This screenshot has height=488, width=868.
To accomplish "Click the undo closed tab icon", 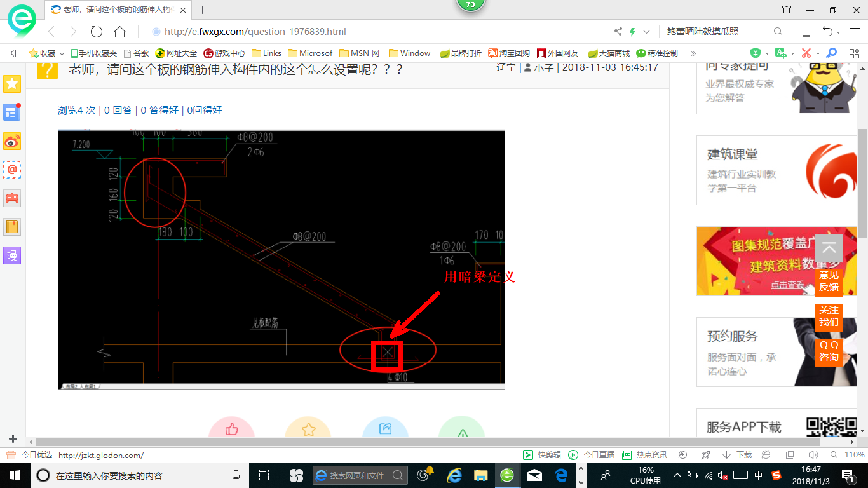I will 827,32.
